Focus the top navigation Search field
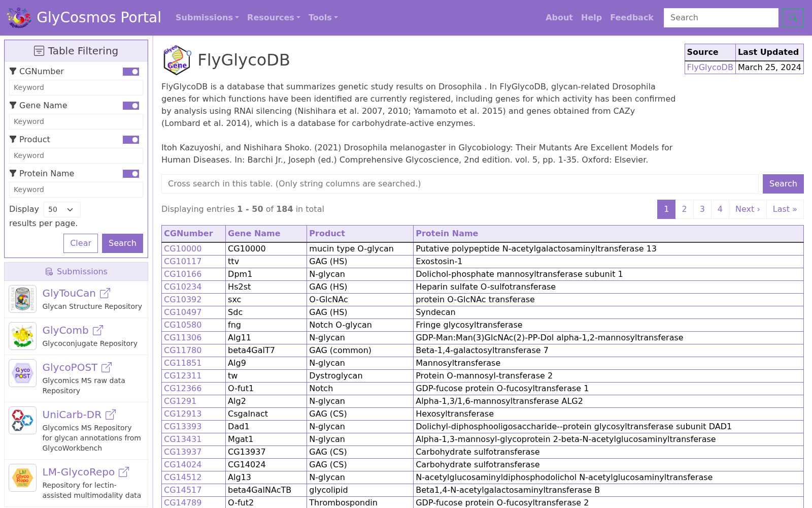Image resolution: width=812 pixels, height=508 pixels. (x=721, y=18)
